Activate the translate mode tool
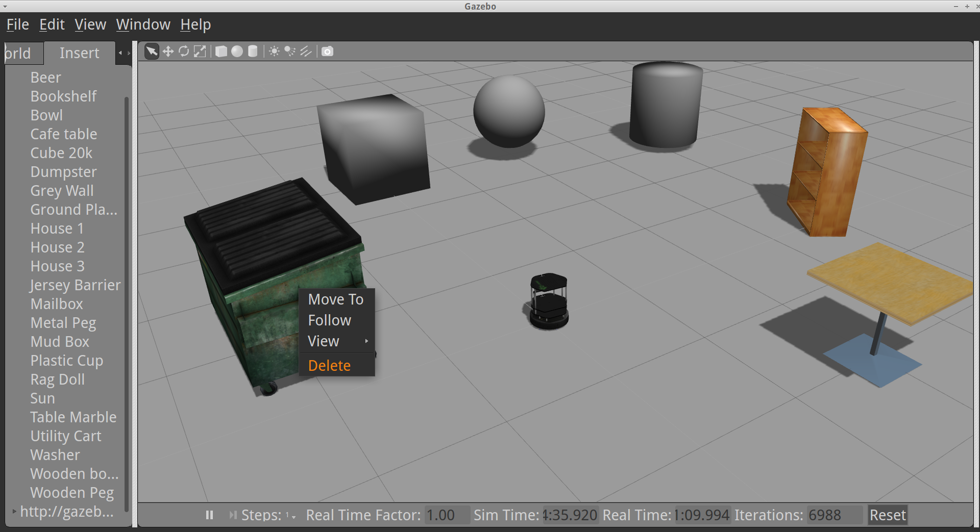 (168, 52)
